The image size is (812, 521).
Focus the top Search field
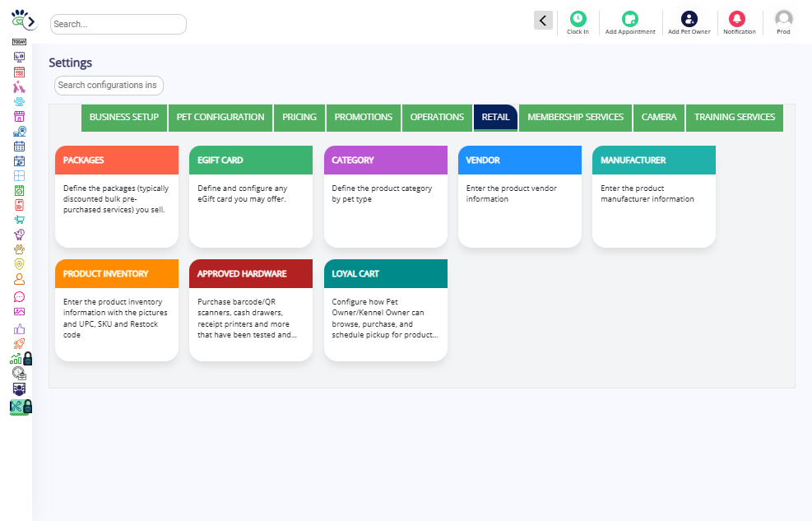(x=118, y=25)
